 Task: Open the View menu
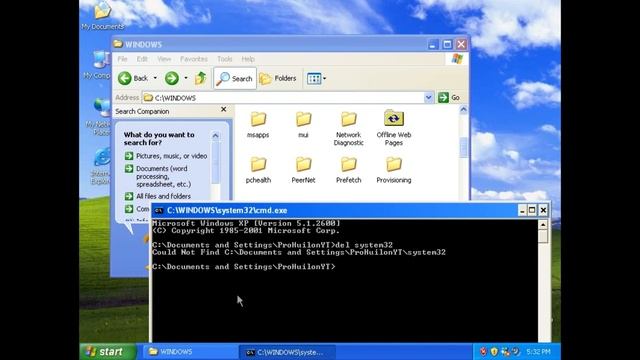pyautogui.click(x=164, y=59)
